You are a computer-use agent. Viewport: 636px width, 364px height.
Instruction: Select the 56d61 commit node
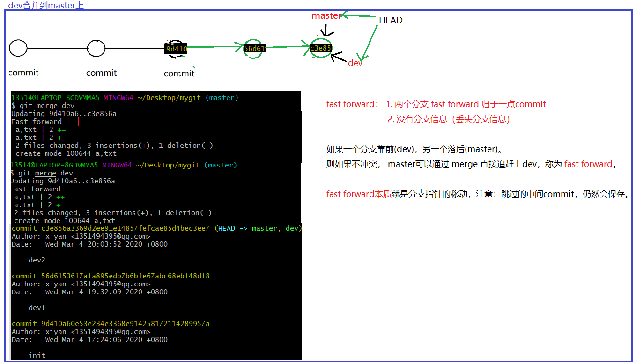pyautogui.click(x=254, y=48)
